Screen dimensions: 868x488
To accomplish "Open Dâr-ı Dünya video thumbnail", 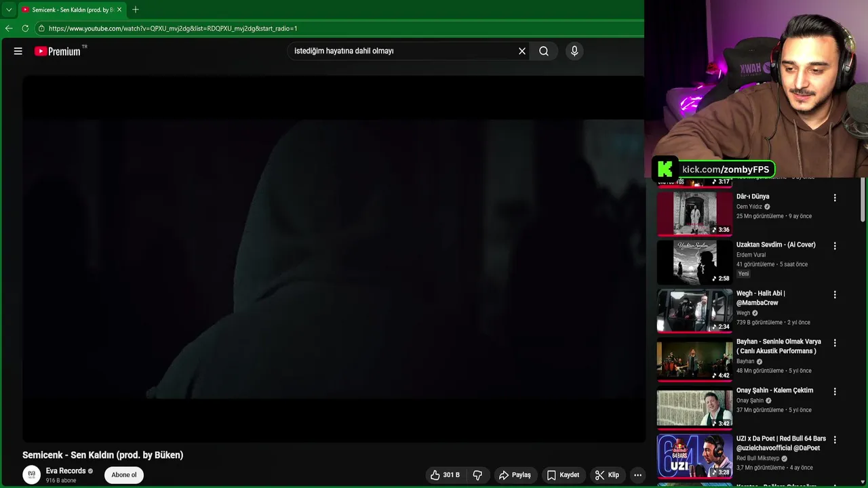I will coord(694,213).
